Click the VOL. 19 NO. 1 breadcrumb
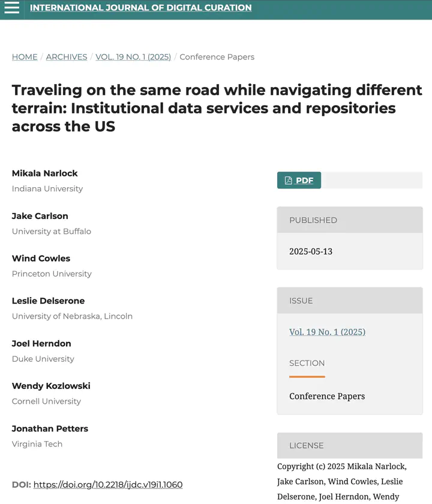The height and width of the screenshot is (504, 432). [133, 57]
